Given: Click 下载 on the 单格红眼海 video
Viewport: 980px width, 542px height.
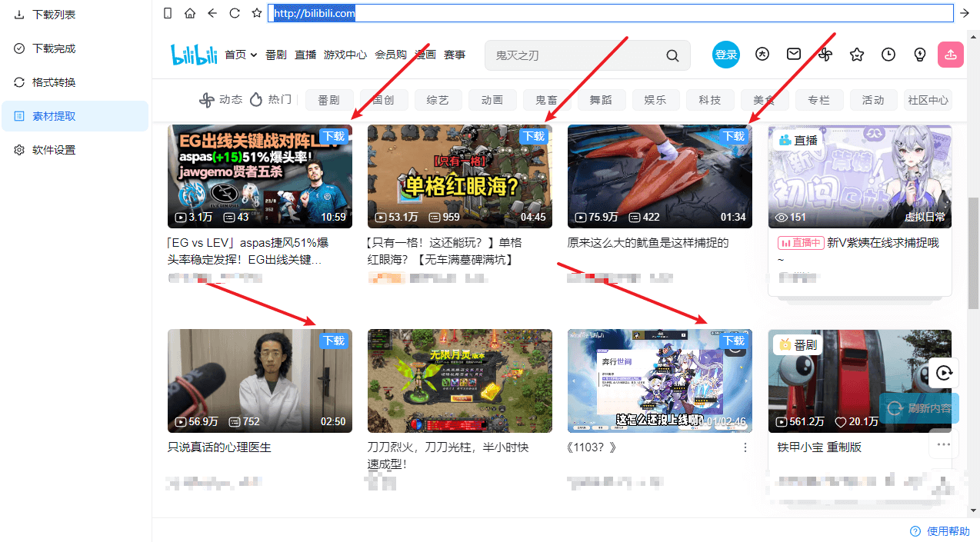Looking at the screenshot, I should pos(534,136).
